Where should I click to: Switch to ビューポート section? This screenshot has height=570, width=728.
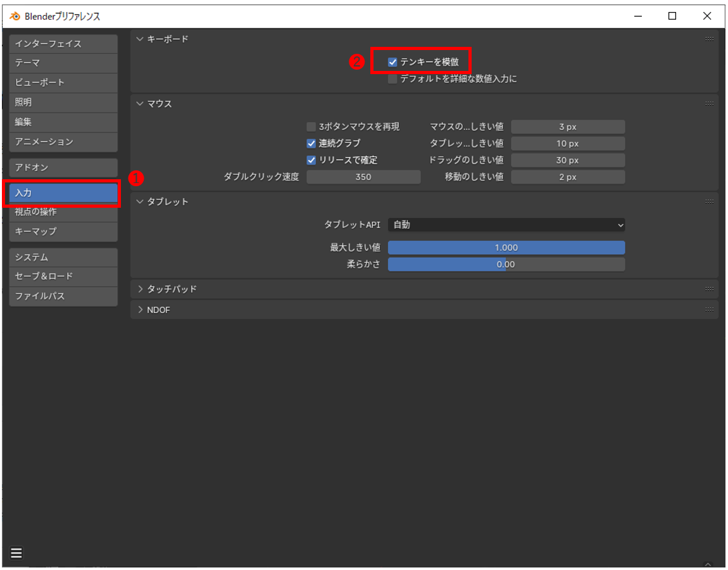point(63,83)
